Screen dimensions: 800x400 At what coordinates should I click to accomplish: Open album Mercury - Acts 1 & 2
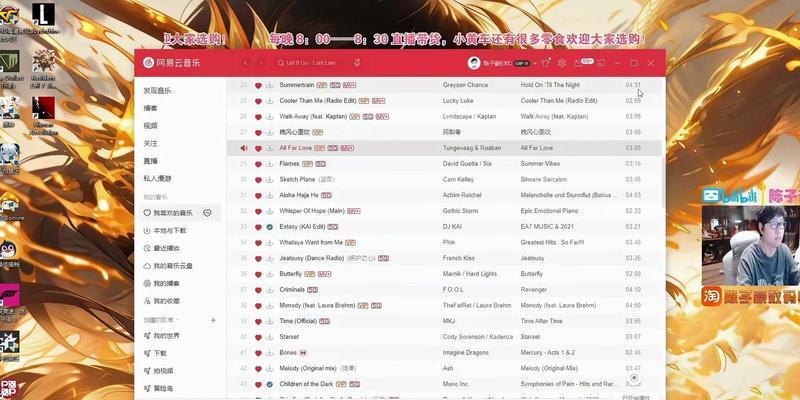tap(547, 353)
